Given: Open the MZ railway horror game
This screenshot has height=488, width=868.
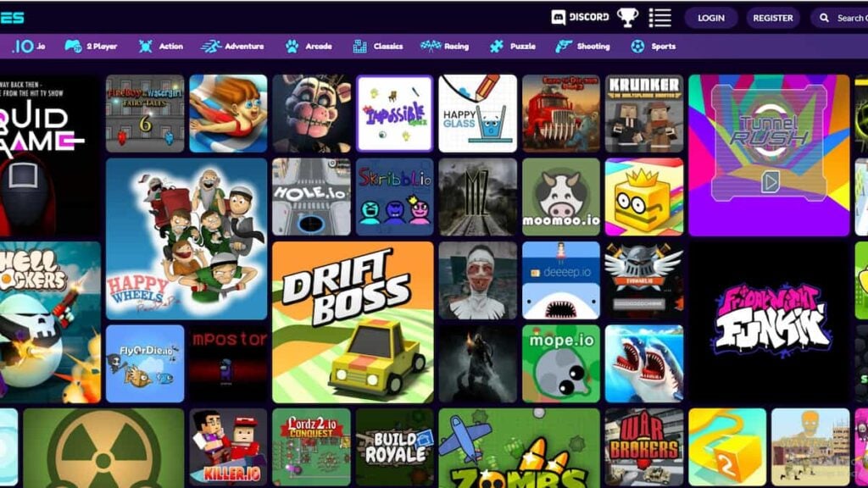Looking at the screenshot, I should (478, 197).
